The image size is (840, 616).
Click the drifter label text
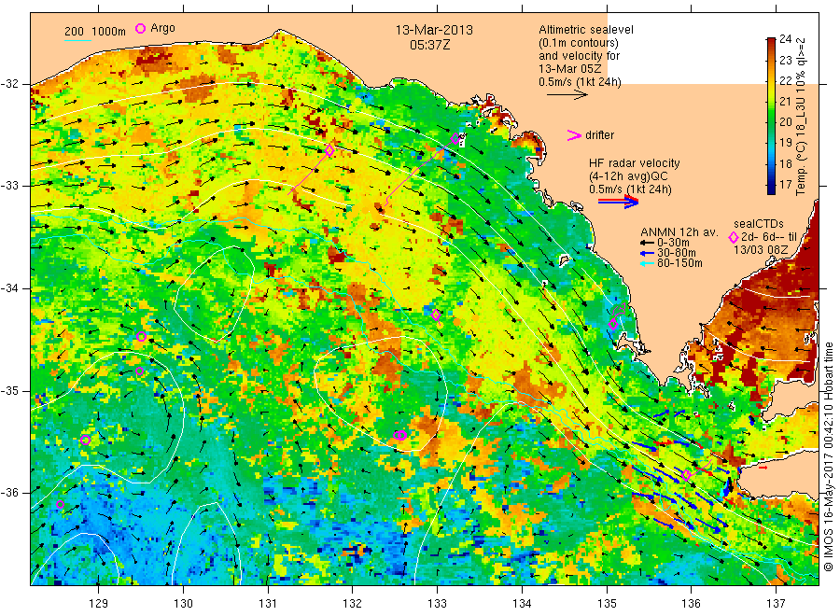(599, 135)
